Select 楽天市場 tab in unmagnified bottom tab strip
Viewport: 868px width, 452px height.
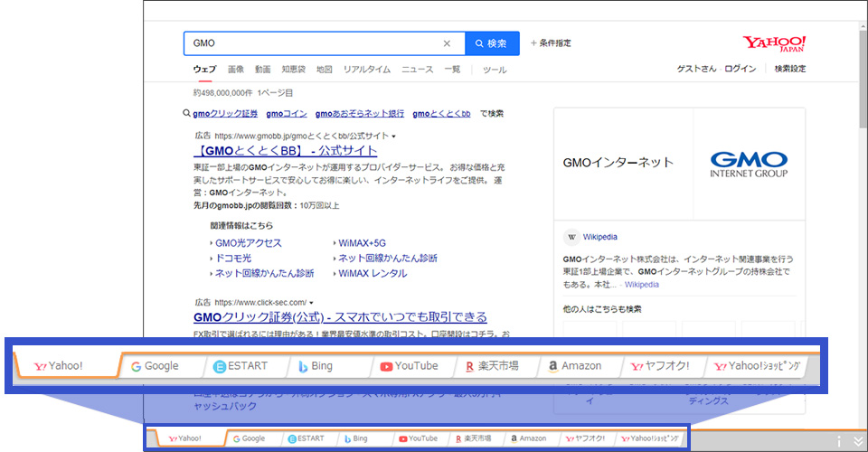point(474,438)
